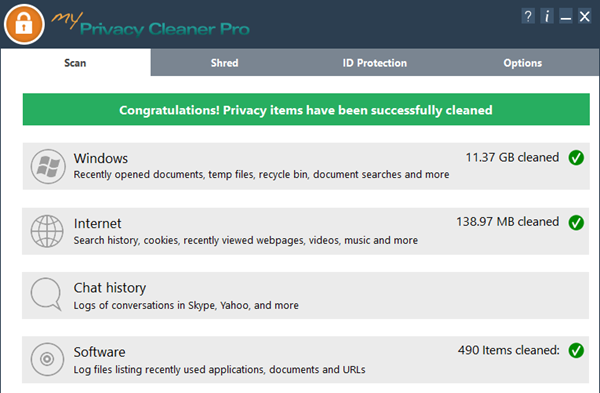Click 'Search history, cookies' description text
This screenshot has height=393, width=600.
pos(246,240)
